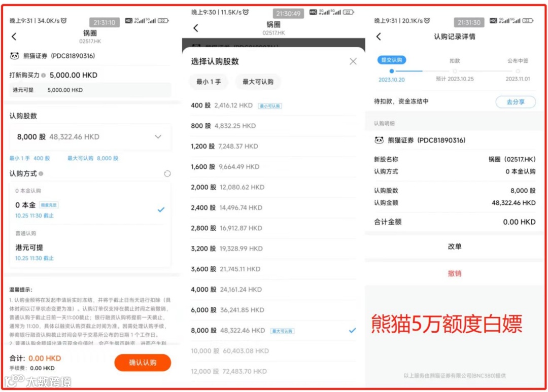548x392 pixels.
Task: Tap 待扣款，资金冻结中 status text
Action: (x=401, y=101)
